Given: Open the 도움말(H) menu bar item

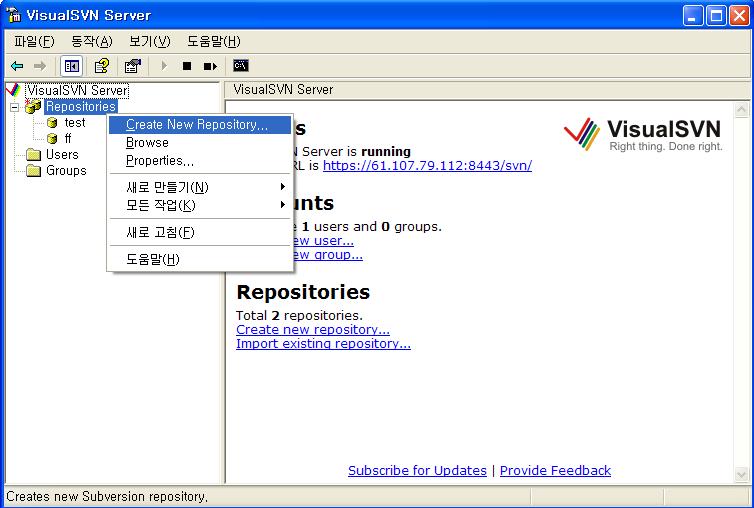Looking at the screenshot, I should [x=214, y=42].
